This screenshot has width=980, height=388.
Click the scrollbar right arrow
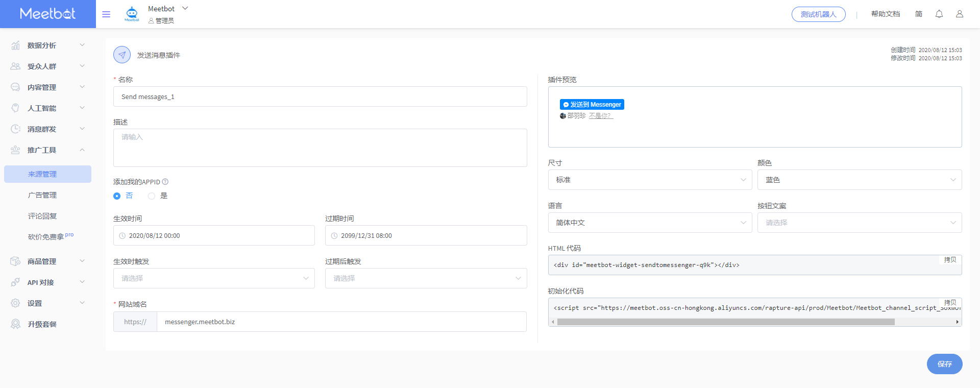[x=957, y=322]
